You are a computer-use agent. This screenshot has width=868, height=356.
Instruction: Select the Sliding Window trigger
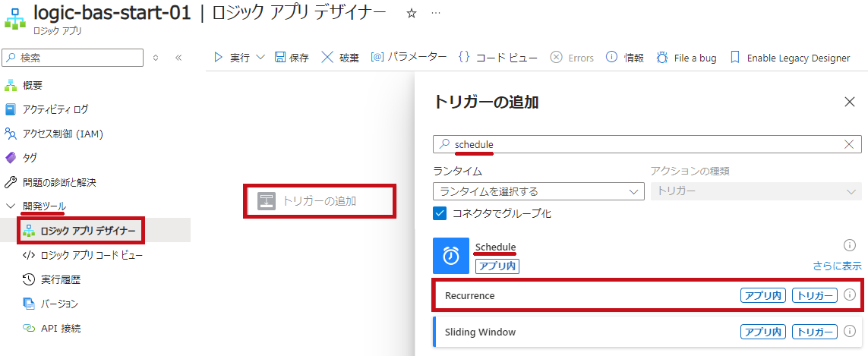click(x=647, y=332)
